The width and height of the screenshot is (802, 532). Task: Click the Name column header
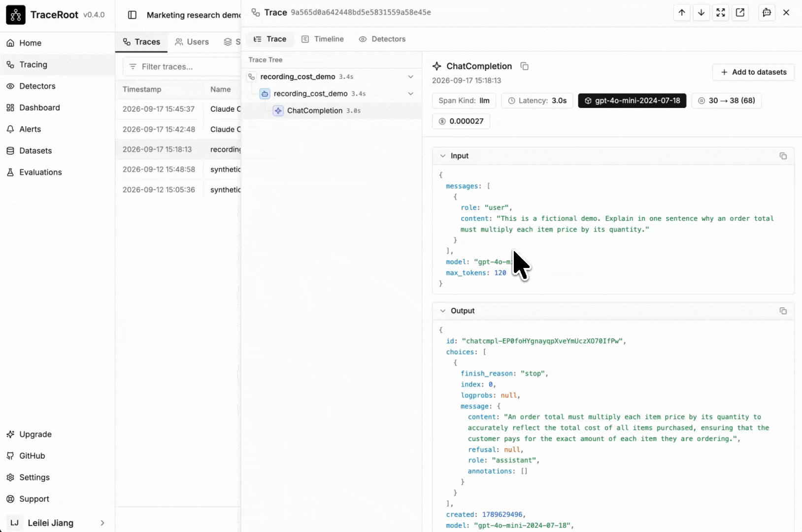point(220,89)
